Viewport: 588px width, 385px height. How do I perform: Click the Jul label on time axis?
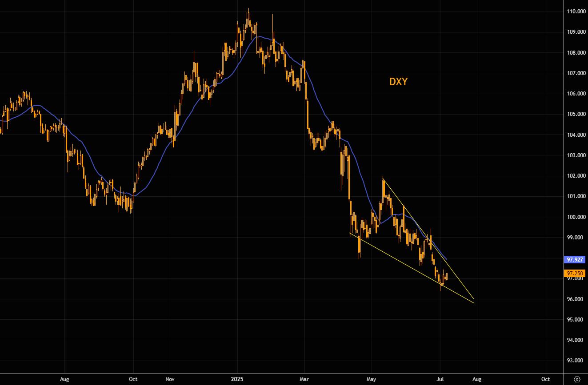pyautogui.click(x=440, y=379)
